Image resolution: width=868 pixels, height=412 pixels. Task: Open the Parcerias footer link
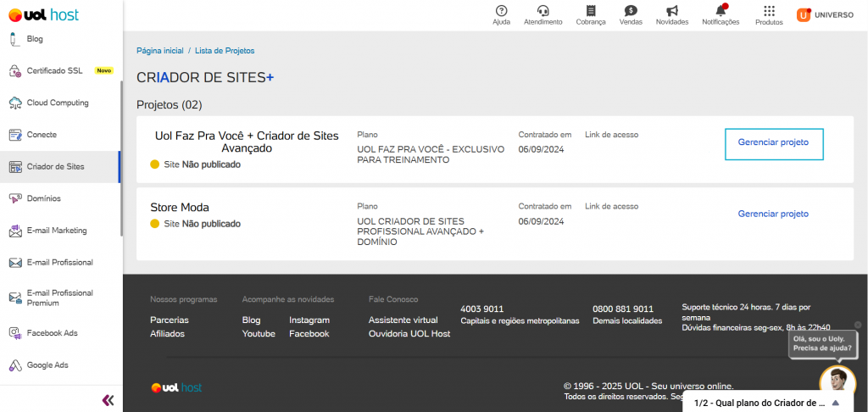tap(170, 320)
